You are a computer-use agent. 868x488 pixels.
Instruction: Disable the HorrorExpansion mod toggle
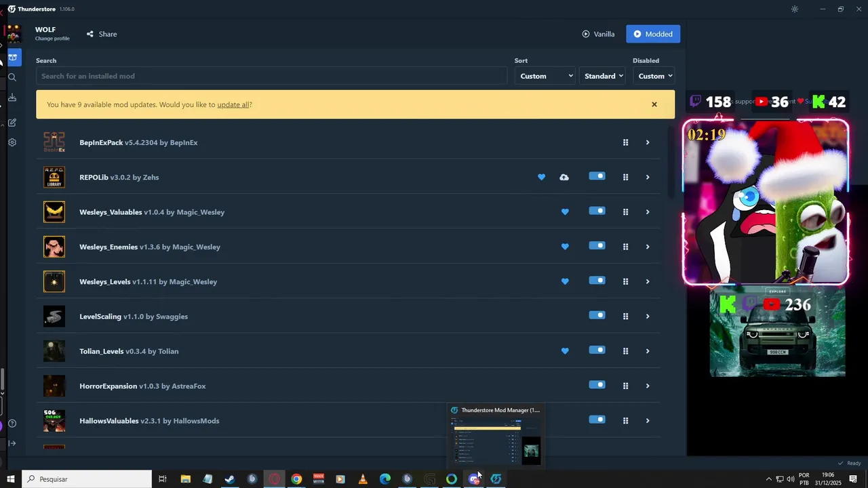597,385
